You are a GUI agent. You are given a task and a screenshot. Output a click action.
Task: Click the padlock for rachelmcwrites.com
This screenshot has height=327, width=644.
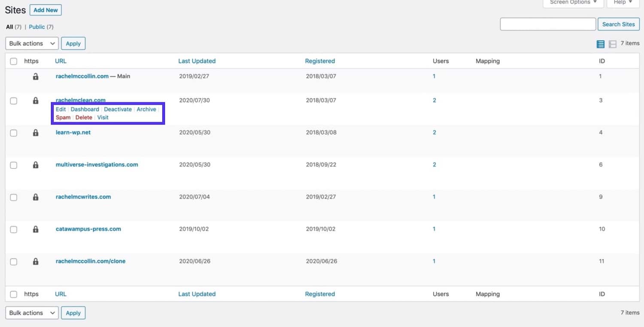tap(36, 197)
